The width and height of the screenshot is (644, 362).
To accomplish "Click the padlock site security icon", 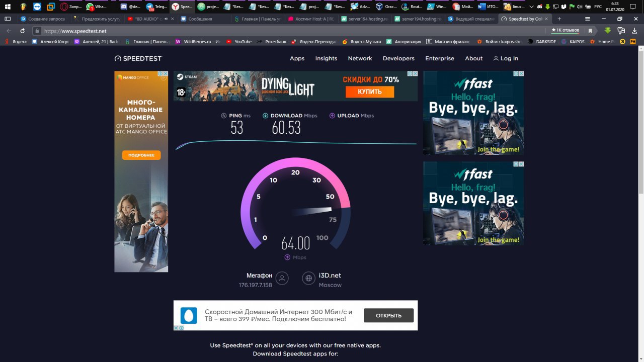I will point(37,31).
